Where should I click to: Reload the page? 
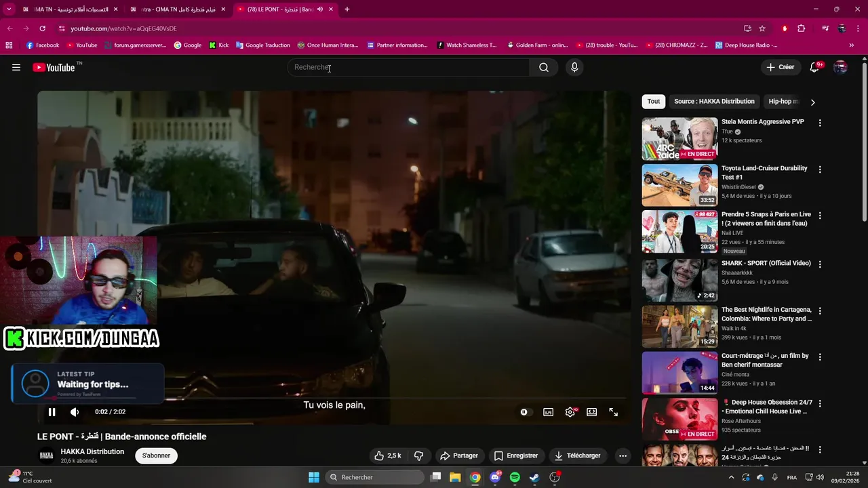(42, 28)
